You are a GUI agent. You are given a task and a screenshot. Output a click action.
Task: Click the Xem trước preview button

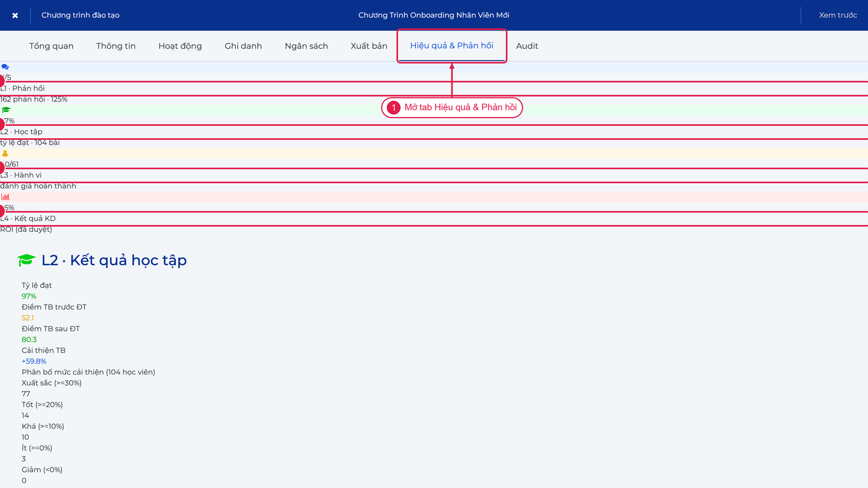838,15
